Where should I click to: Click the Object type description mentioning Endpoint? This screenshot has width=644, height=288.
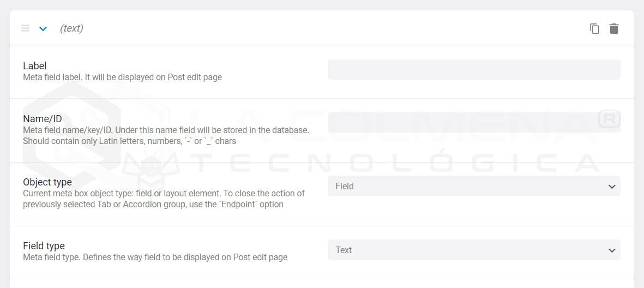tap(153, 205)
